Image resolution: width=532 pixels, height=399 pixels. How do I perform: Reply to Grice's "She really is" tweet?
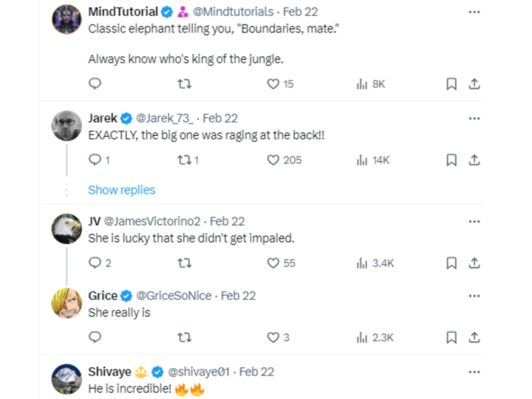click(x=95, y=337)
